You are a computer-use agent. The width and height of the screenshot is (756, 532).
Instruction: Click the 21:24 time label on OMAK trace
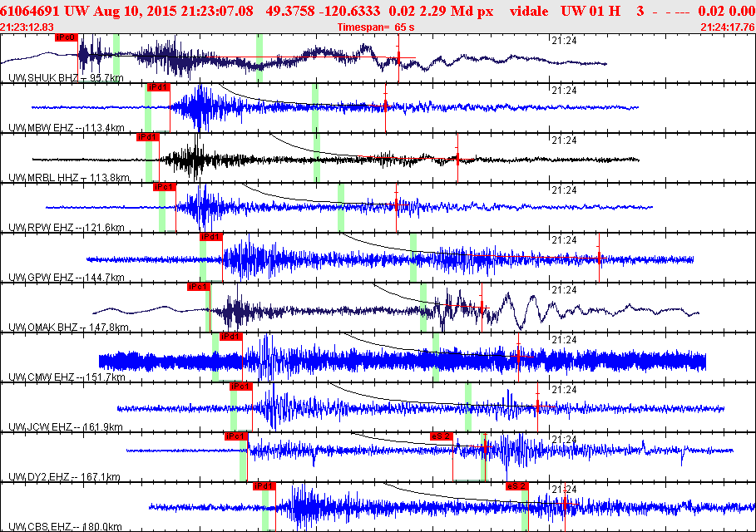click(564, 289)
